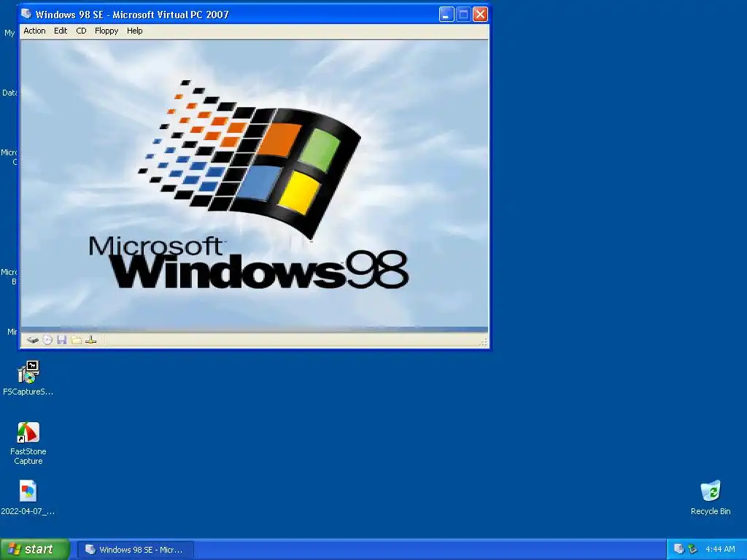Select the FSCaptureS... installer desktop icon
This screenshot has height=560, width=747.
pos(28,378)
